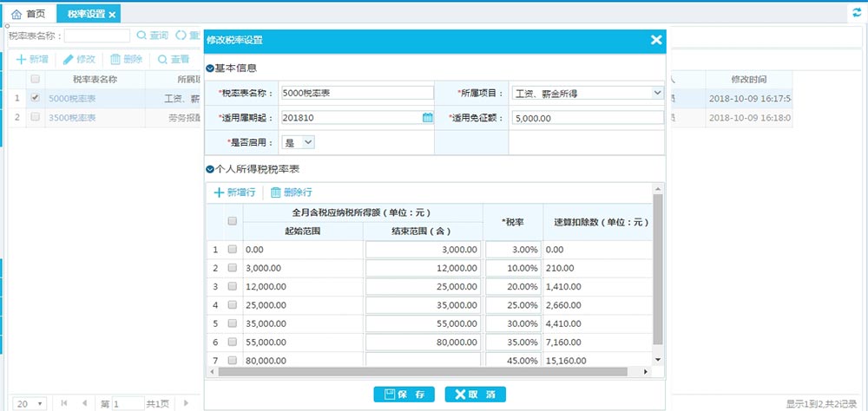Click the 10.00% tax rate field
The image size is (868, 411).
click(513, 268)
